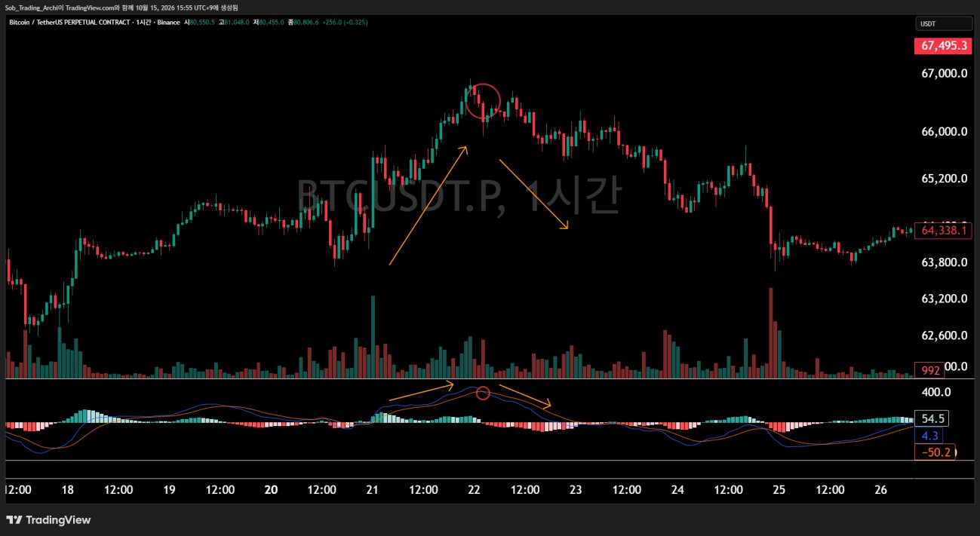Click the 400.0 indicator scale label
This screenshot has height=536, width=980.
[936, 392]
